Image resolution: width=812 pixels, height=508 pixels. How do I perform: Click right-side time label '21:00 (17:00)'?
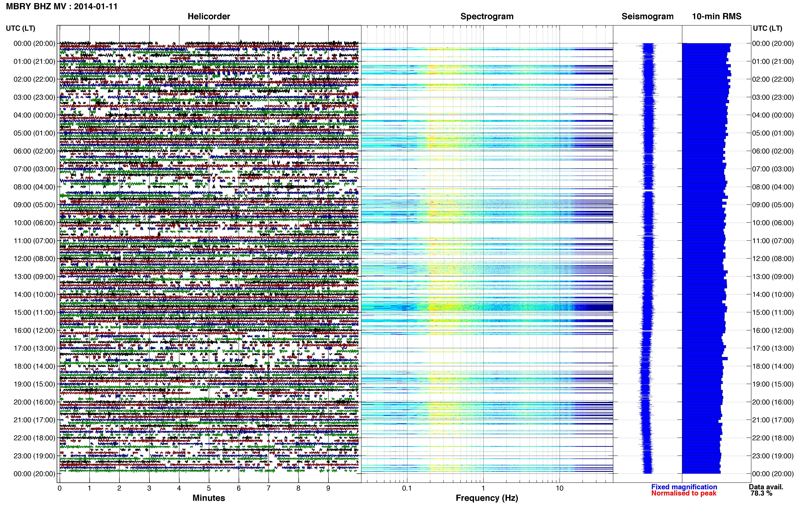[773, 420]
